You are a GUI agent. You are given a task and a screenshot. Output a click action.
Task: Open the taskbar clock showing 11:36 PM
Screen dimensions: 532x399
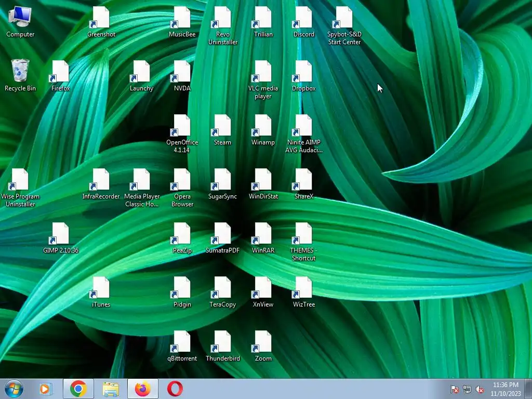(x=506, y=389)
